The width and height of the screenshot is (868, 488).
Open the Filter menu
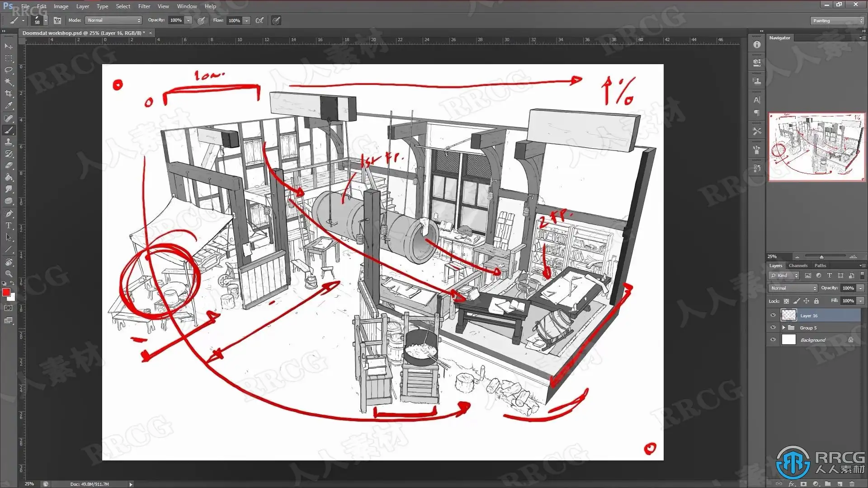click(x=144, y=6)
